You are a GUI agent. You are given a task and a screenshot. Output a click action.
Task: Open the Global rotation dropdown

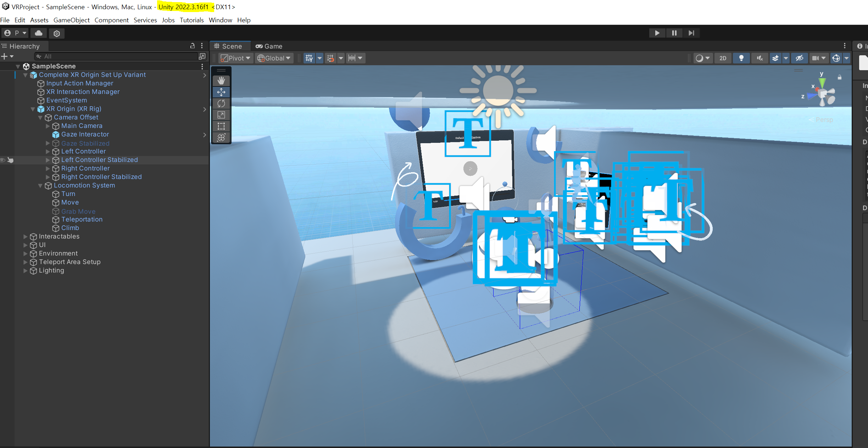pyautogui.click(x=274, y=58)
